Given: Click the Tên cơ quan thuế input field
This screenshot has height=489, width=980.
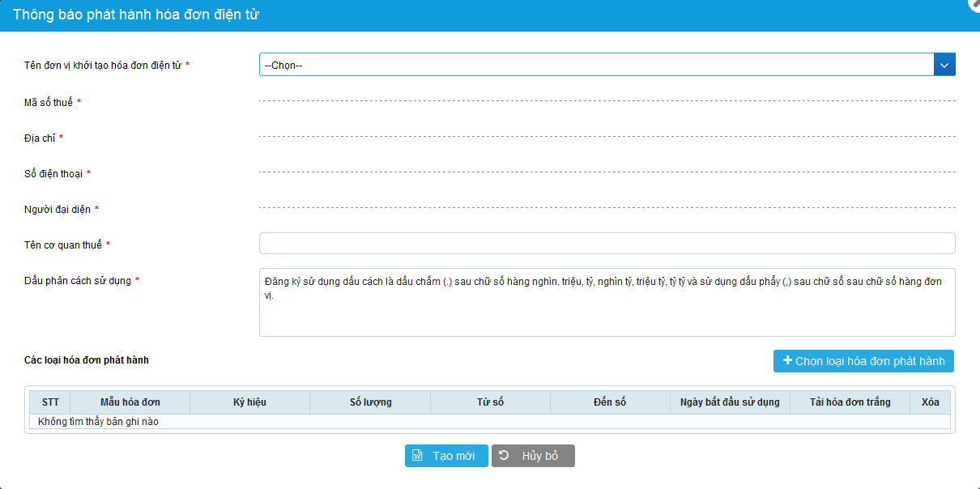Looking at the screenshot, I should tap(607, 244).
